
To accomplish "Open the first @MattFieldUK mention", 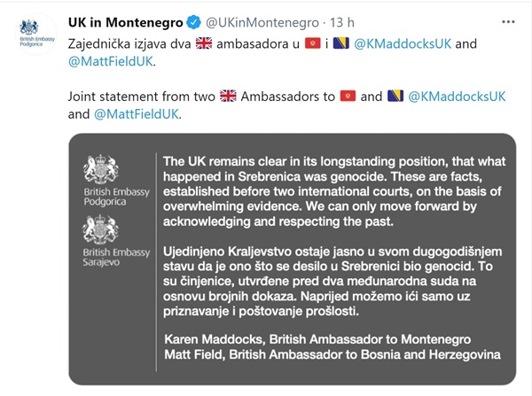I will click(x=110, y=61).
